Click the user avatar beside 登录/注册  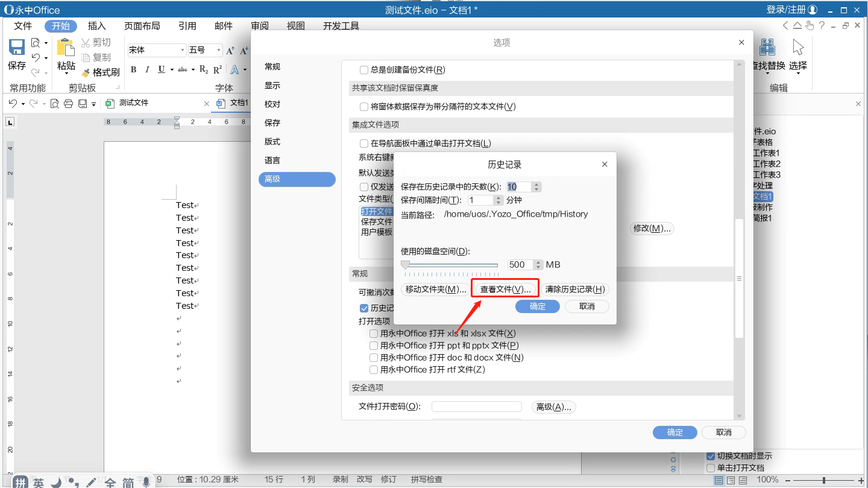(x=813, y=10)
